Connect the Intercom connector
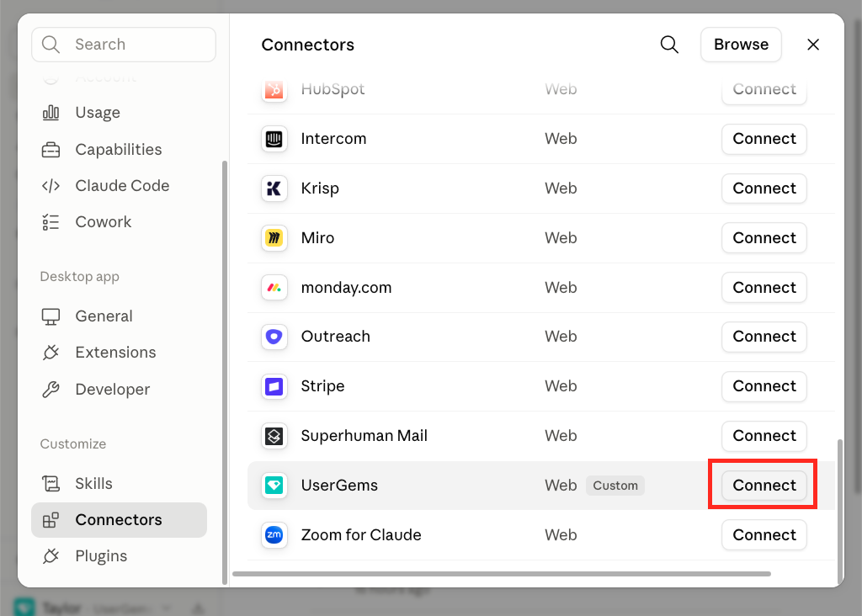 pyautogui.click(x=764, y=139)
